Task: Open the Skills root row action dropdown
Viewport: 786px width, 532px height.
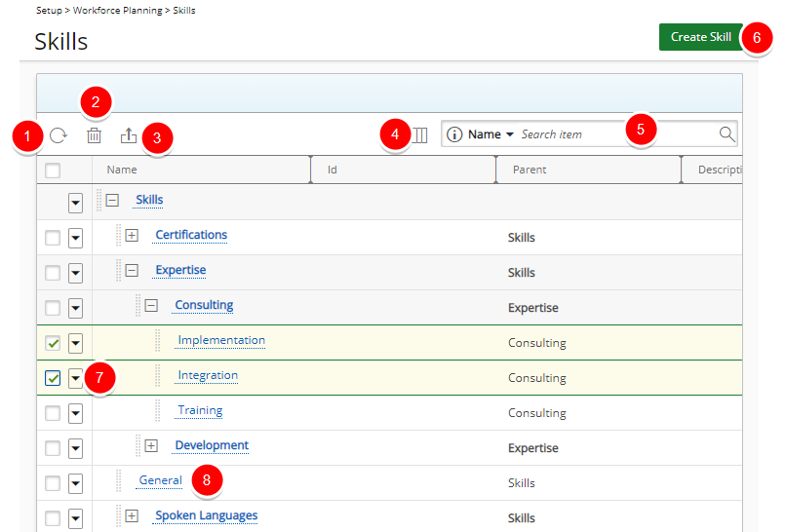Action: [76, 203]
